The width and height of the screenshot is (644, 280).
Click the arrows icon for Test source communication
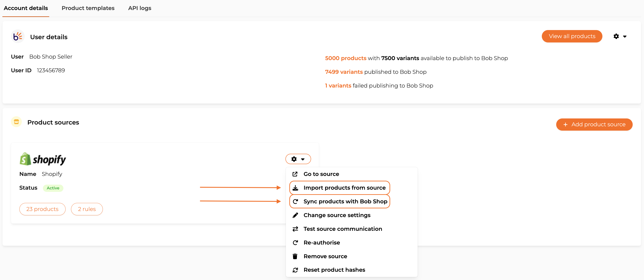click(295, 229)
